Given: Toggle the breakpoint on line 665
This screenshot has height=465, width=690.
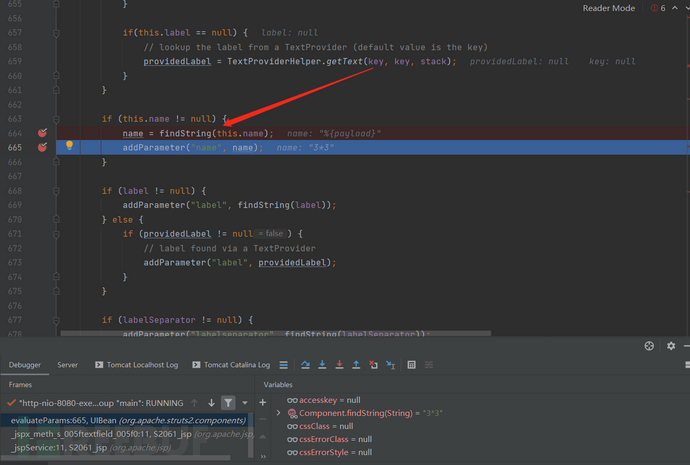Looking at the screenshot, I should coord(42,147).
